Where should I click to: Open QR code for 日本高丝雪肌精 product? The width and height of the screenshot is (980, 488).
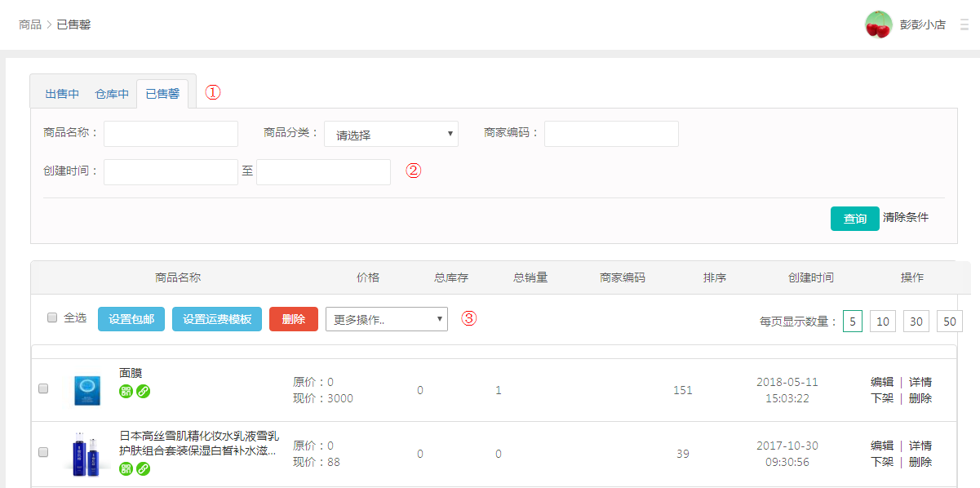(x=126, y=468)
